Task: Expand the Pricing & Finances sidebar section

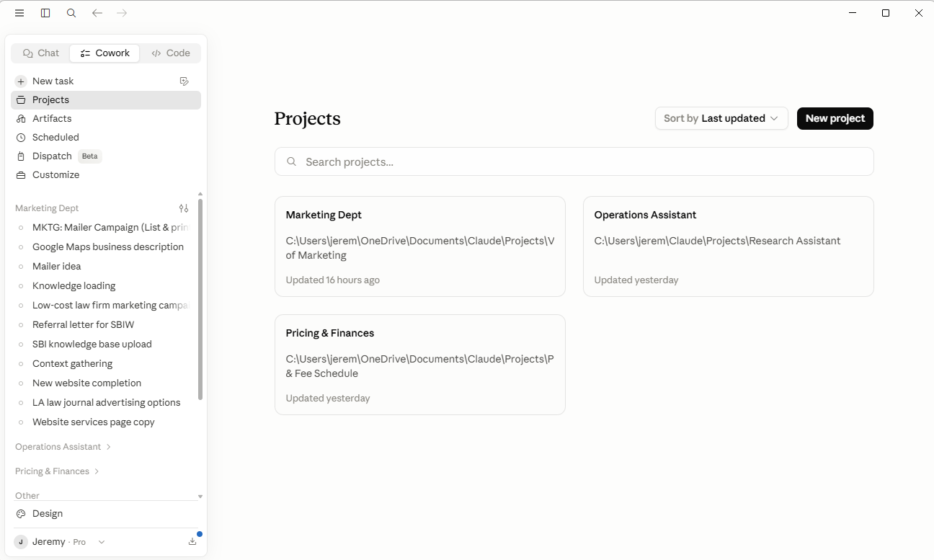Action: 56,471
